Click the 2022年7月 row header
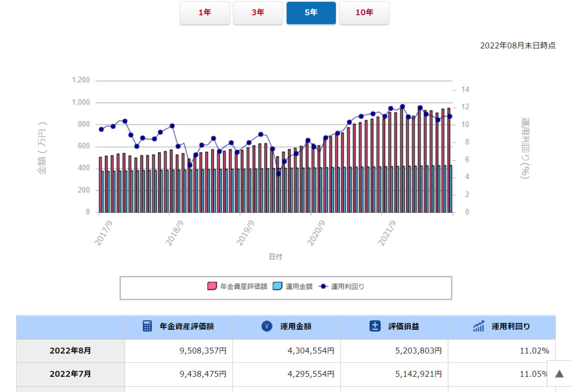571x392 pixels. pos(70,374)
